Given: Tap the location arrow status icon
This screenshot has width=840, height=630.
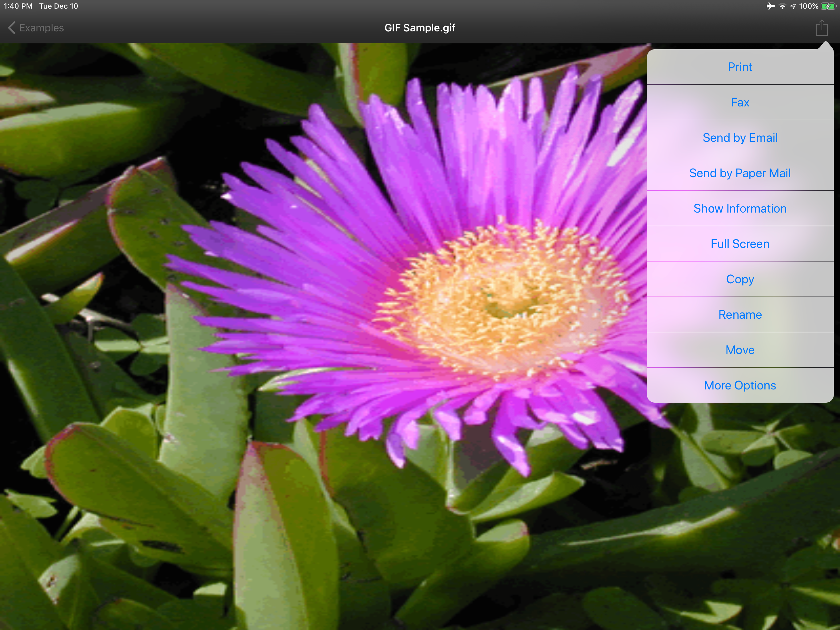Looking at the screenshot, I should (793, 6).
